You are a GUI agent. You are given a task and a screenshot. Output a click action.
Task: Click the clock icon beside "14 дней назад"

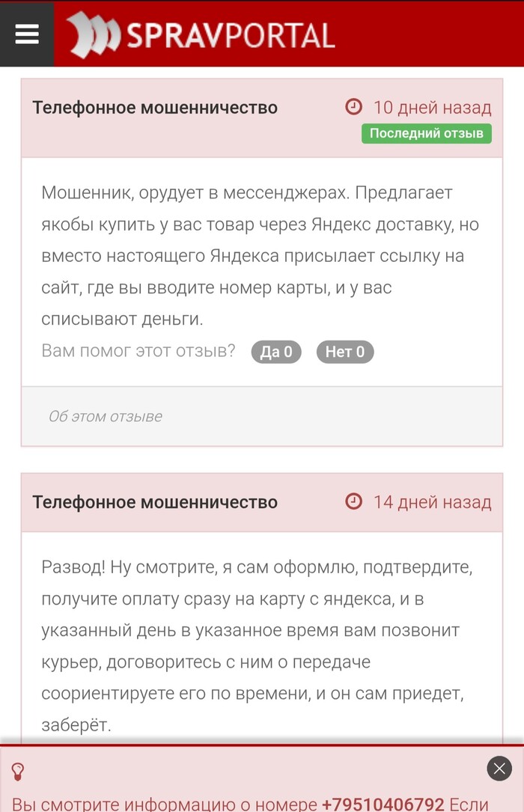(353, 502)
